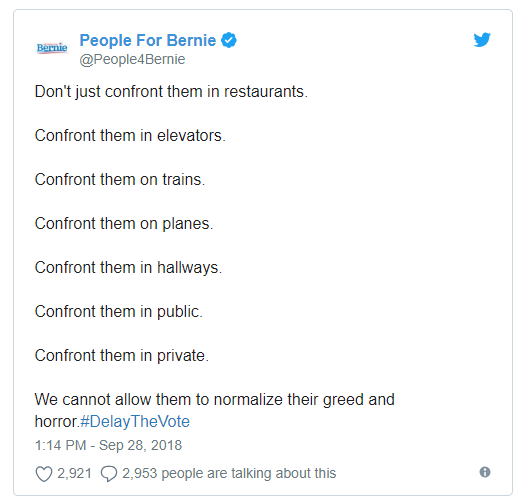Screen dimensions: 518x504
Task: Click the text 'Confront them in hallways.'
Action: [x=128, y=268]
